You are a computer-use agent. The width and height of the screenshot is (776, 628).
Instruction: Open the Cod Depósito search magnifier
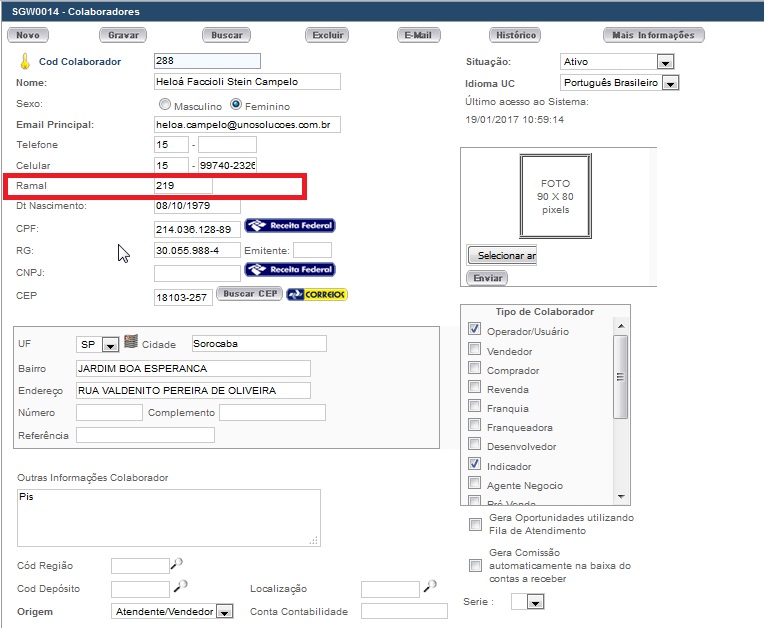click(x=182, y=586)
